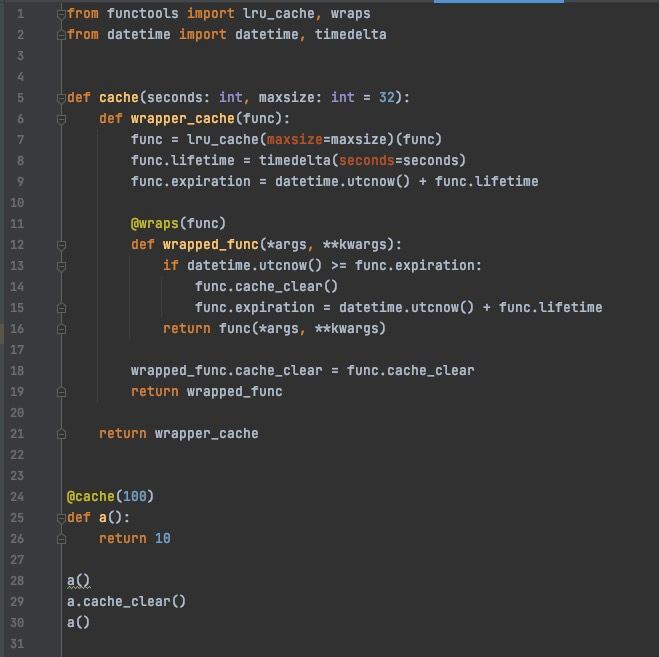
Task: Click func.expiration at the start of line 9
Action: [190, 182]
